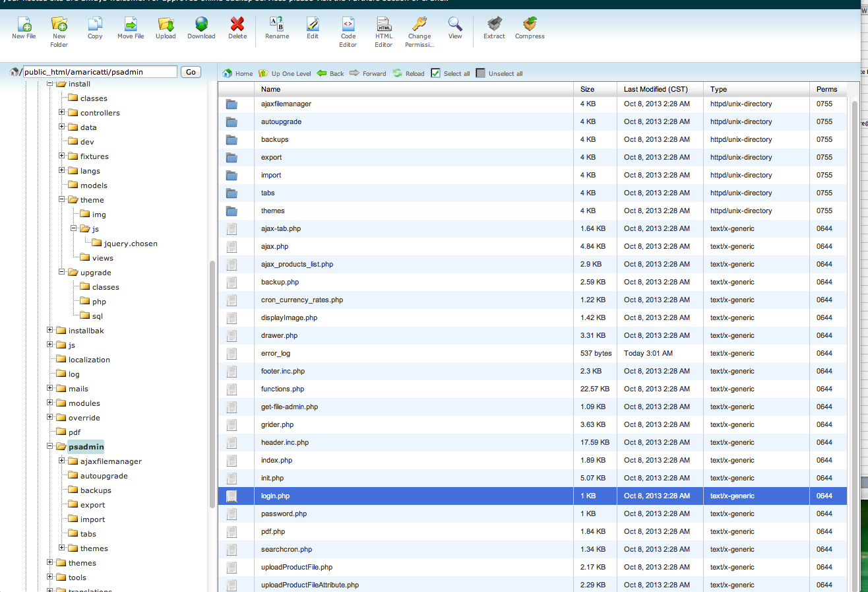Expand the controllers tree folder
The image size is (868, 592).
coord(62,112)
